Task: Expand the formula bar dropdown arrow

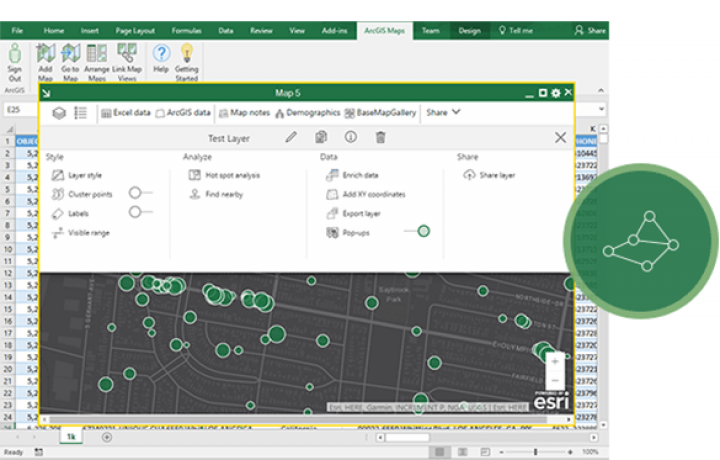Action: point(602,109)
